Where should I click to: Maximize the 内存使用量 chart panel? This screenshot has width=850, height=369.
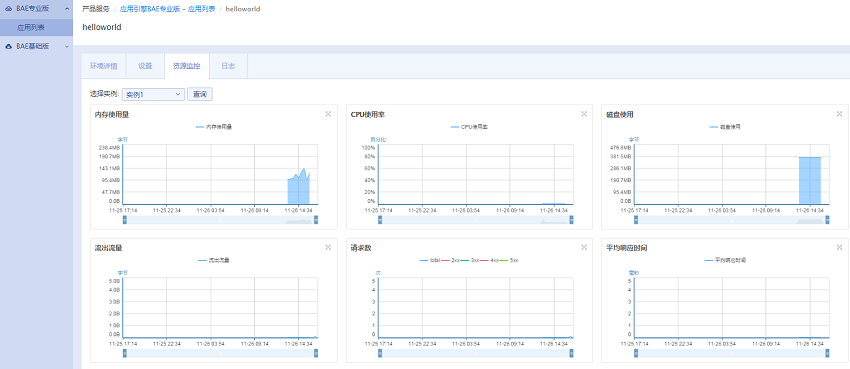click(328, 114)
